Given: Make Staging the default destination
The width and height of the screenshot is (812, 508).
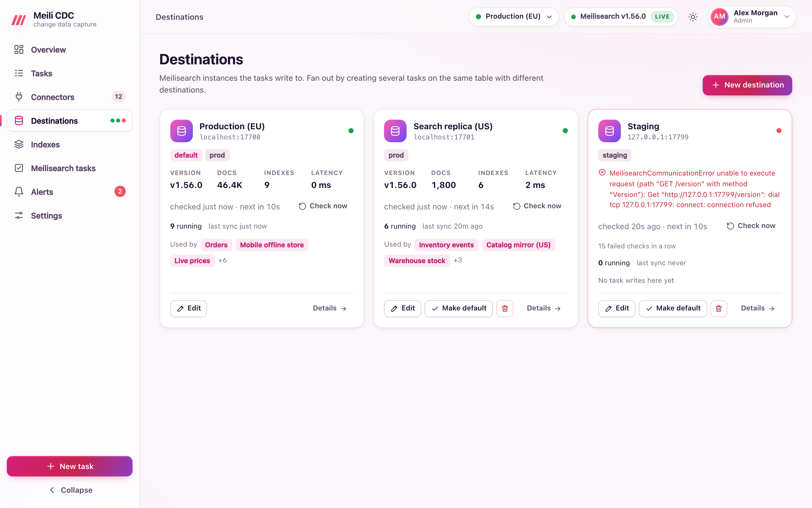Looking at the screenshot, I should 673,308.
